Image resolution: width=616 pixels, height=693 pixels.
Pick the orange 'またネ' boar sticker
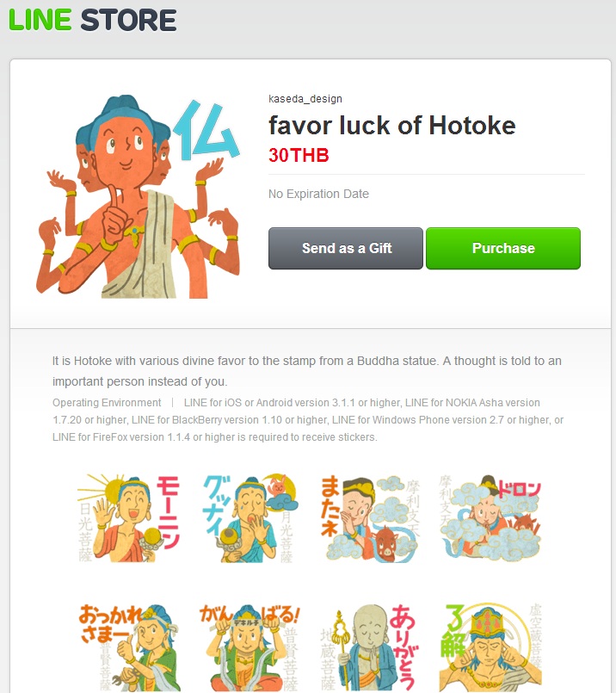point(370,518)
